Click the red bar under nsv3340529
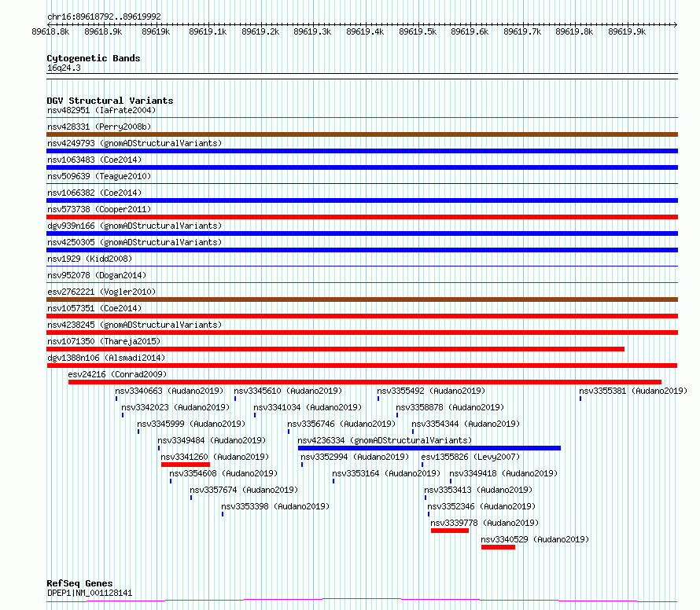 tap(498, 547)
